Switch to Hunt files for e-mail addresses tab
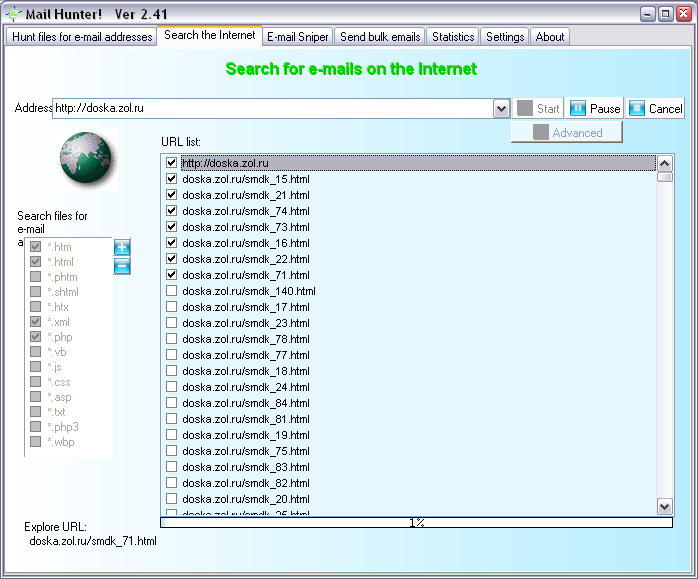Screen dimensions: 698x579 (82, 36)
